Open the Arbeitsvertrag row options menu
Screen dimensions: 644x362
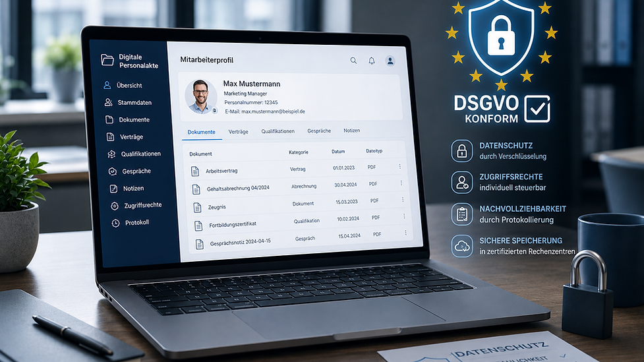point(399,166)
